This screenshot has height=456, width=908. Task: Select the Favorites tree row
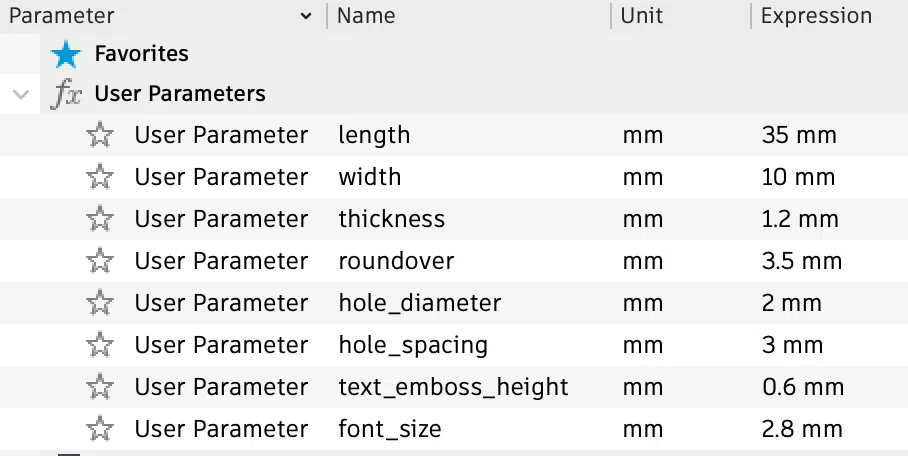(141, 53)
